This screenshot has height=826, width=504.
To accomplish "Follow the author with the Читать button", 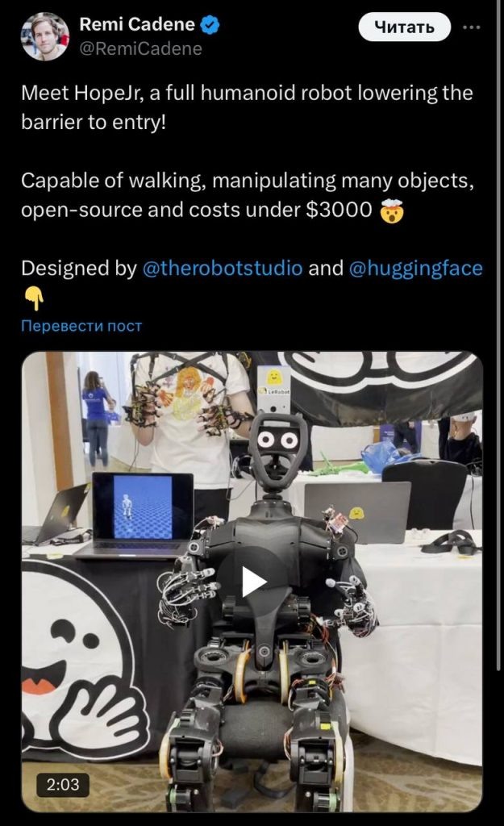I will tap(405, 27).
